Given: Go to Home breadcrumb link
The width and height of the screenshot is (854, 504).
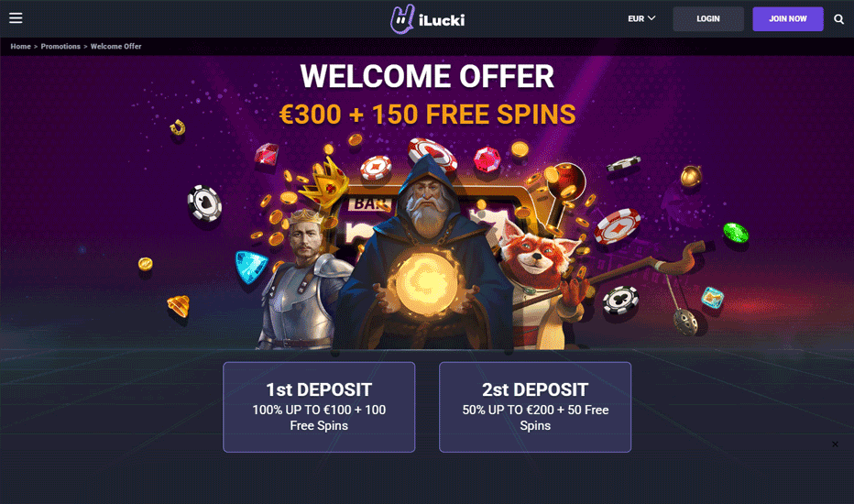Looking at the screenshot, I should pos(21,47).
